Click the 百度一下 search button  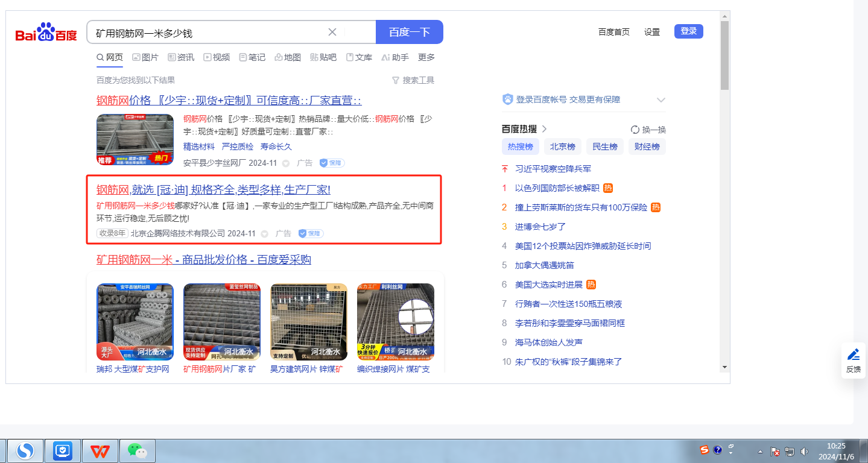pyautogui.click(x=410, y=32)
